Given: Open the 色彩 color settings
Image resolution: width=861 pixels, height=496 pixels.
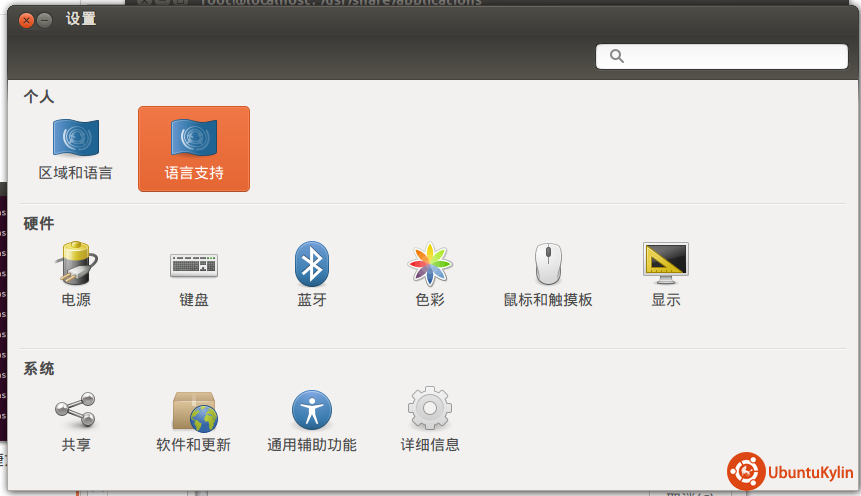Looking at the screenshot, I should coord(430,274).
